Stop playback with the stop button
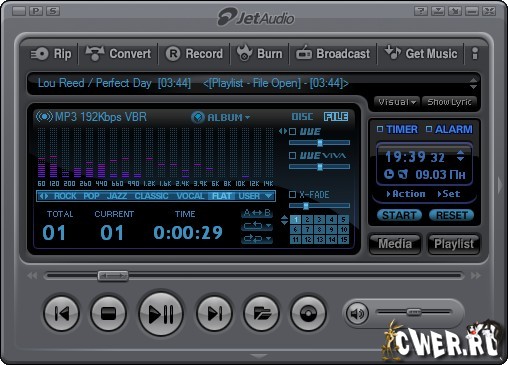The height and width of the screenshot is (365, 508). (108, 313)
